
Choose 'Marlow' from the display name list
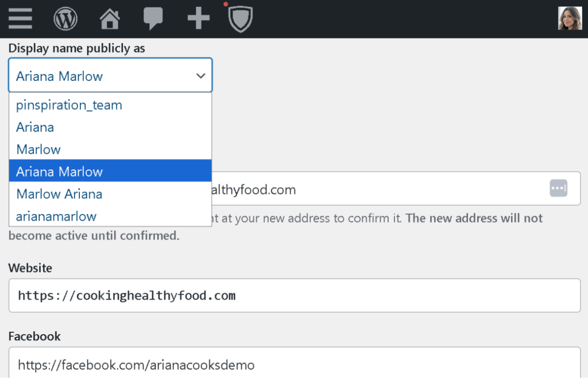(x=38, y=149)
